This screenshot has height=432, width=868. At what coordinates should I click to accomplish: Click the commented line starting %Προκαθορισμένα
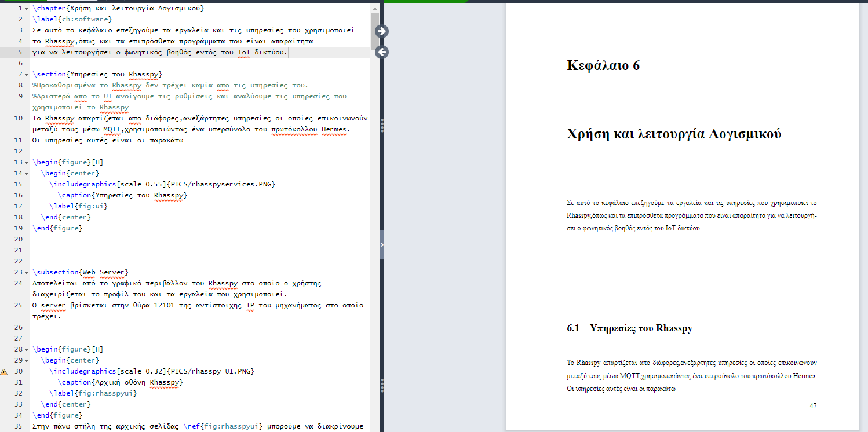coord(170,86)
